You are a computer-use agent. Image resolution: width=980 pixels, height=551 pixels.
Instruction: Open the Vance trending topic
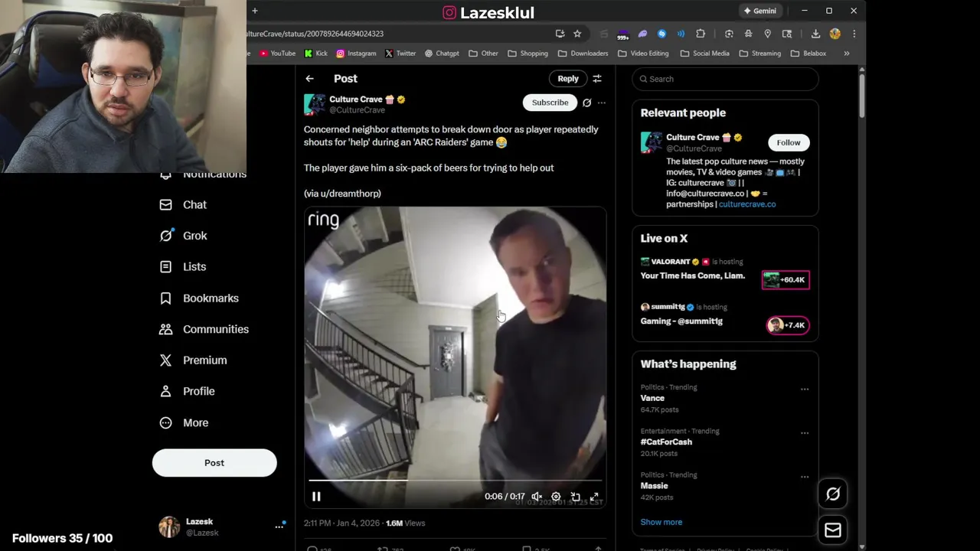tap(652, 398)
